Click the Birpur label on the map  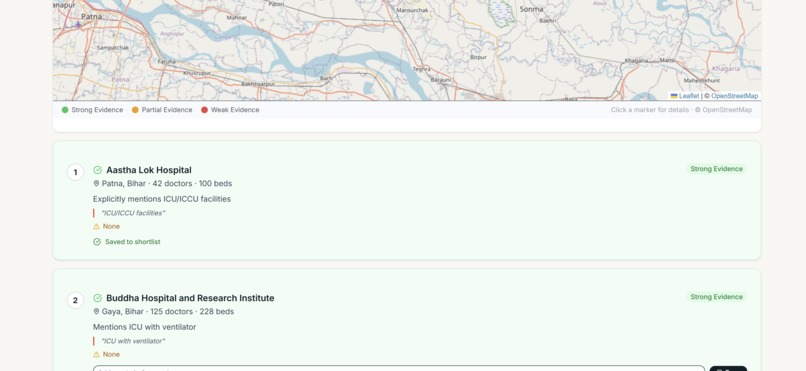pyautogui.click(x=478, y=58)
